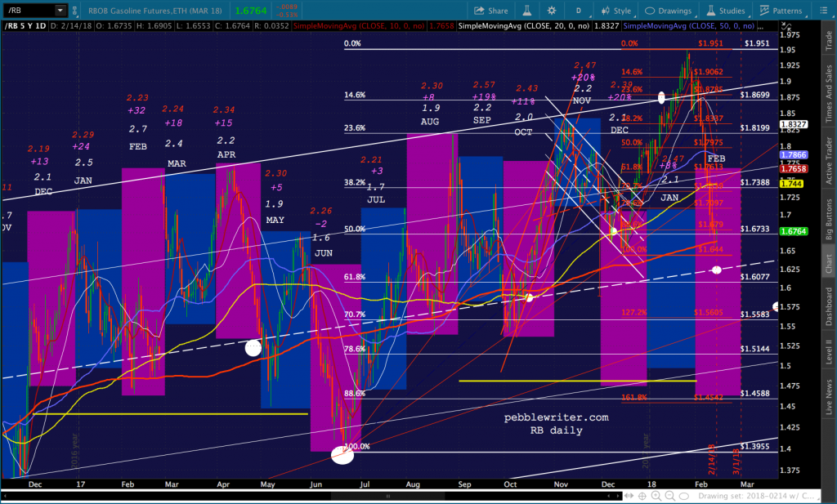Viewport: 837px width, 504px height.
Task: Click the horizontal time scrollbar thumb
Action: coord(388,496)
